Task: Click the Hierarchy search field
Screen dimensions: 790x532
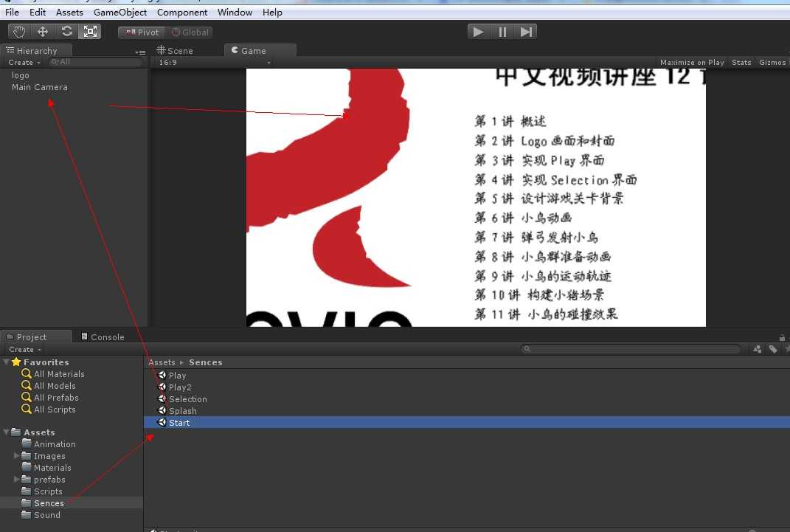Action: 96,62
